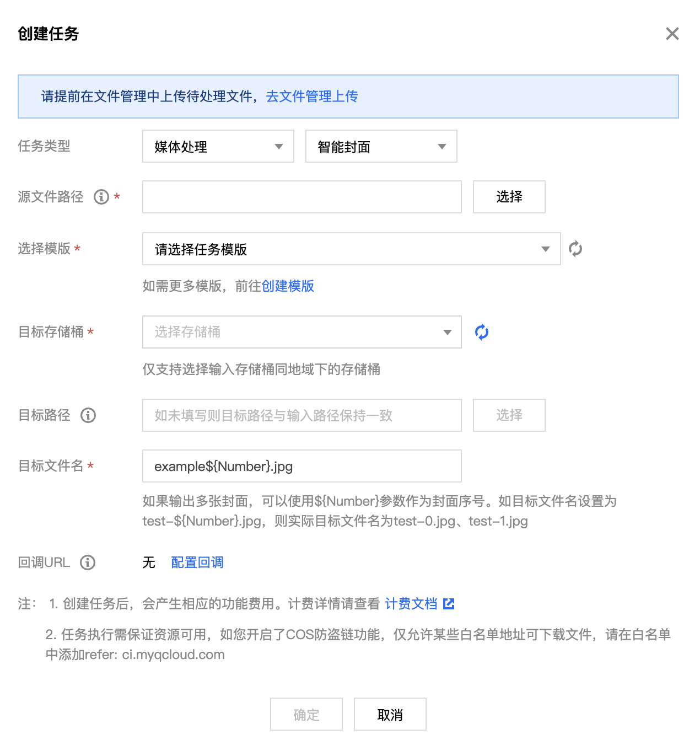Click the 选择模版 label
Viewport: 700px width, 750px height.
pyautogui.click(x=44, y=249)
